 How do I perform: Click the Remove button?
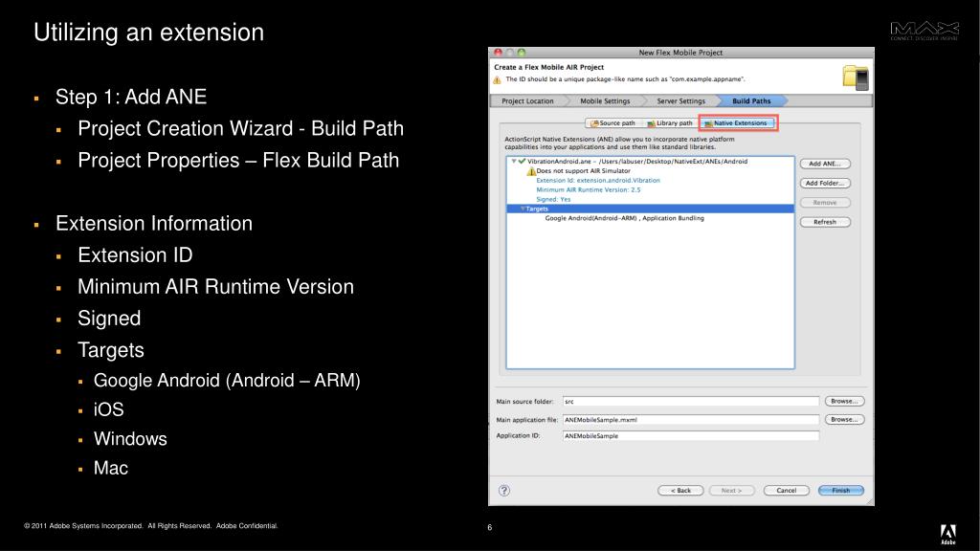tap(825, 203)
